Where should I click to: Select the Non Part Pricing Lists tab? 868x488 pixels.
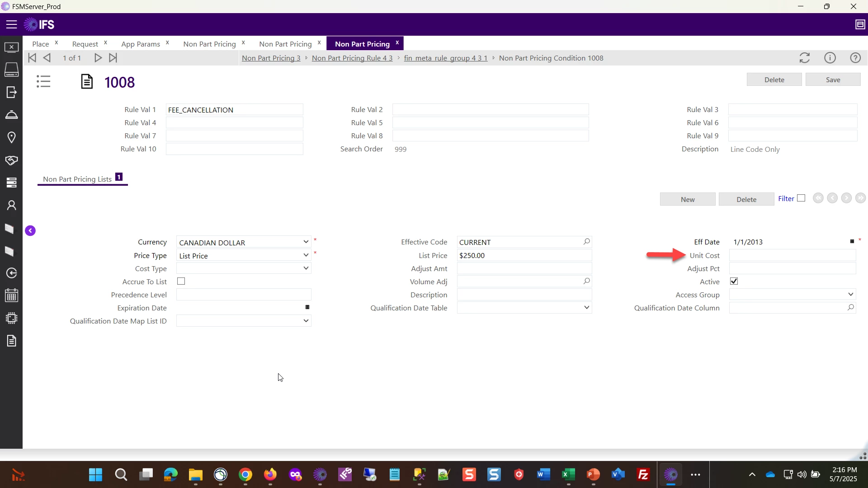point(77,179)
